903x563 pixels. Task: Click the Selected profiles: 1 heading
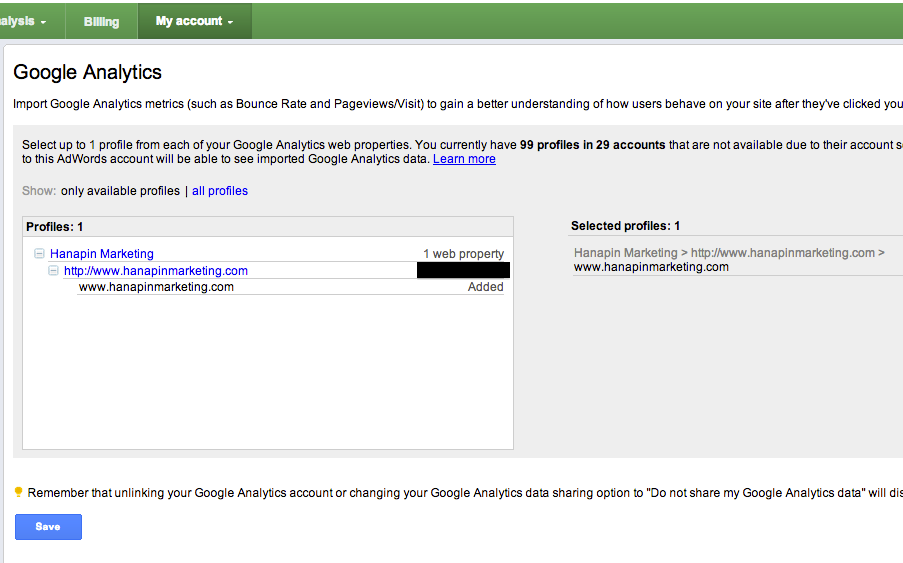click(x=625, y=226)
